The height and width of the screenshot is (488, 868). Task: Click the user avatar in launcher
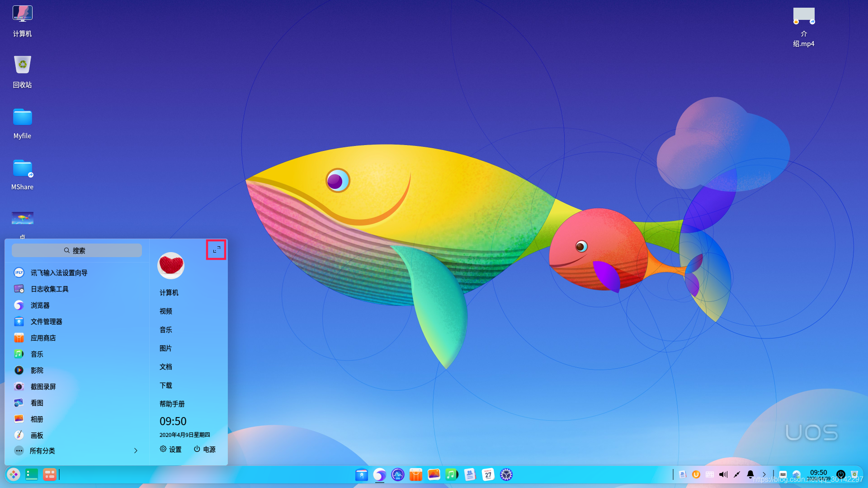(171, 265)
